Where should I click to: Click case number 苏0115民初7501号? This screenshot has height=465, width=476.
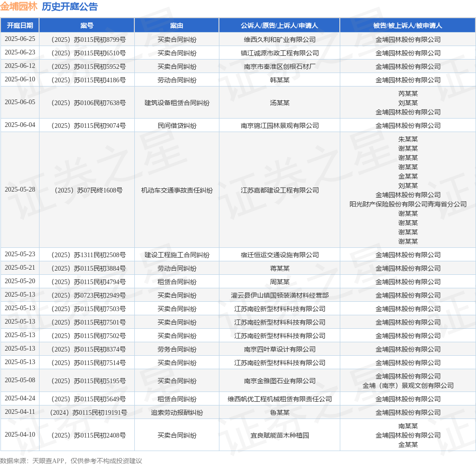[x=89, y=323]
